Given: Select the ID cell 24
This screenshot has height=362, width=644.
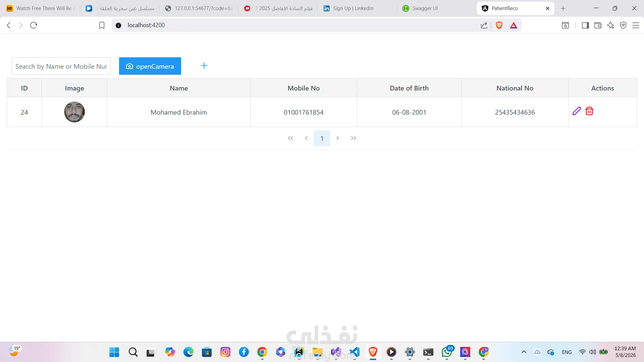Looking at the screenshot, I should point(24,112).
